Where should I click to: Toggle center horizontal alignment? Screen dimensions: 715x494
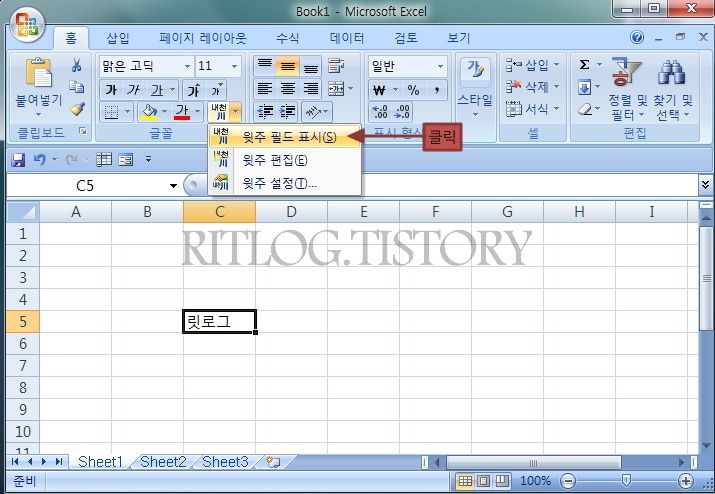(x=287, y=88)
